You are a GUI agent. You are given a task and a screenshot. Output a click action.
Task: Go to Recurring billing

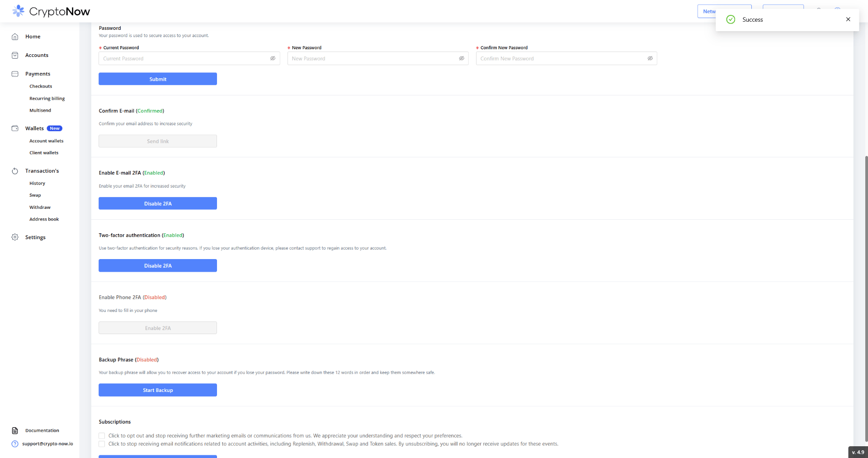click(x=47, y=99)
